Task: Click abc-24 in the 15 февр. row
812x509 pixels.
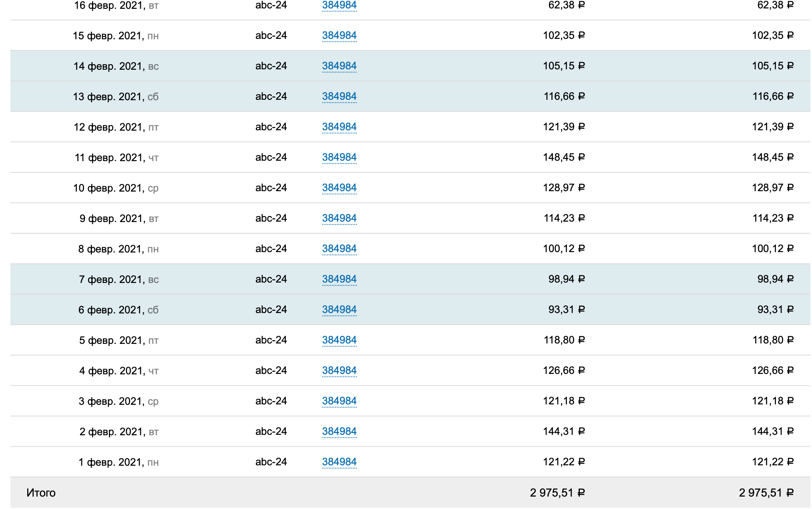Action: (271, 35)
